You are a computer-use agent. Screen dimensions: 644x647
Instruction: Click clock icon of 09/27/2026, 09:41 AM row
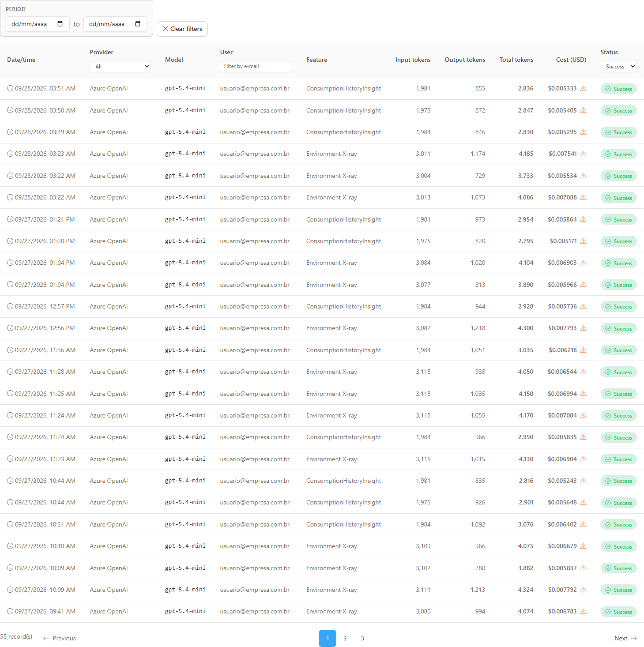[10, 611]
